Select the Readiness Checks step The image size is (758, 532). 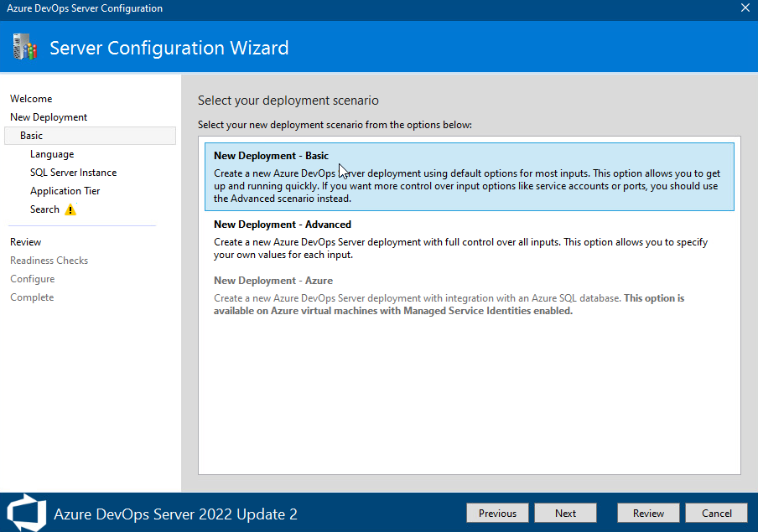tap(49, 260)
